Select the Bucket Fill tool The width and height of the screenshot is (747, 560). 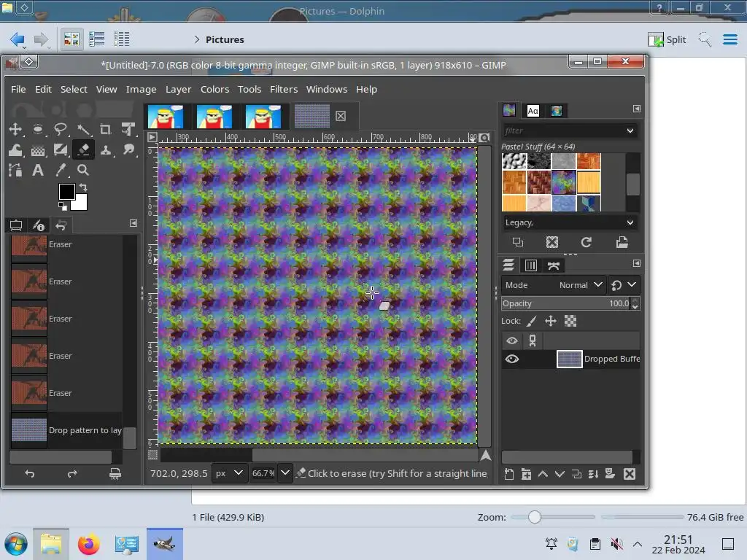[38, 149]
